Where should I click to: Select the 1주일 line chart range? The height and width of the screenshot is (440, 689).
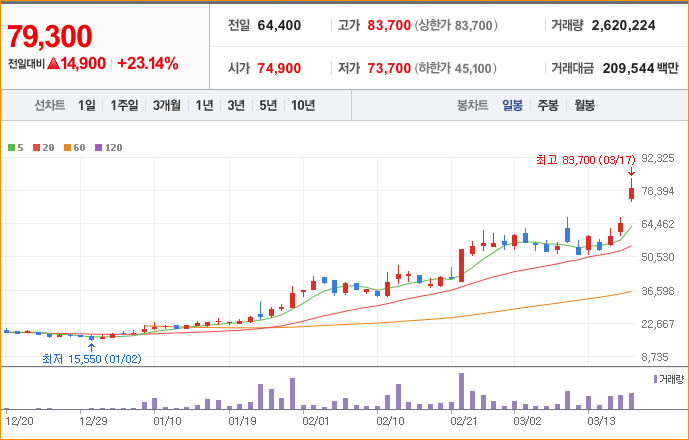[x=124, y=105]
